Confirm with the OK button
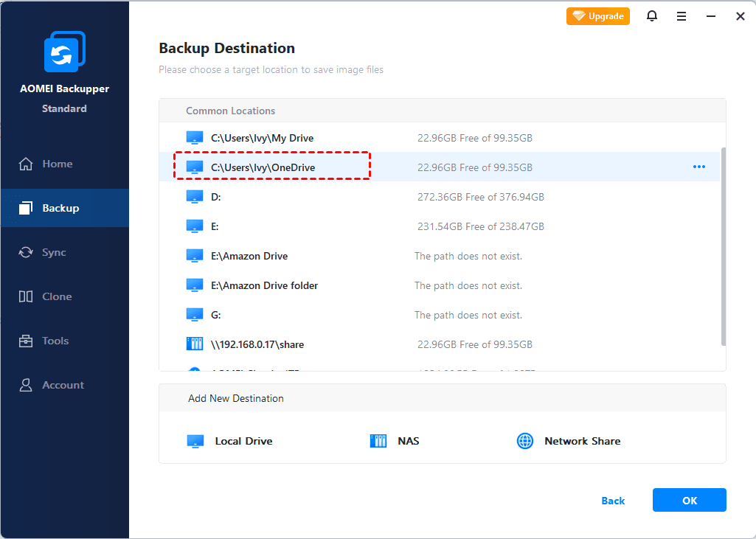Image resolution: width=756 pixels, height=539 pixels. click(689, 500)
